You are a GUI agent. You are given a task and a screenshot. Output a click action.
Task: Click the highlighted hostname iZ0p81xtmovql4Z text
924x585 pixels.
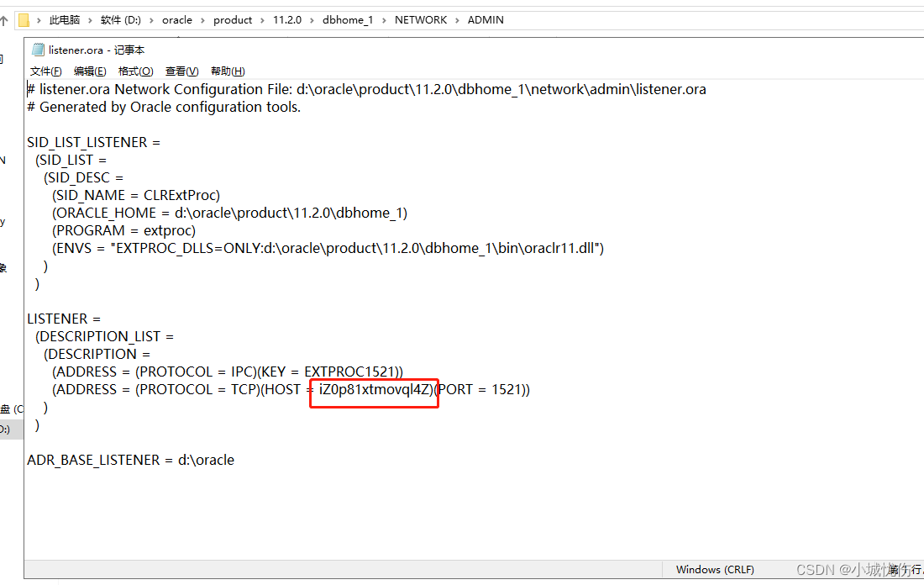click(x=373, y=389)
